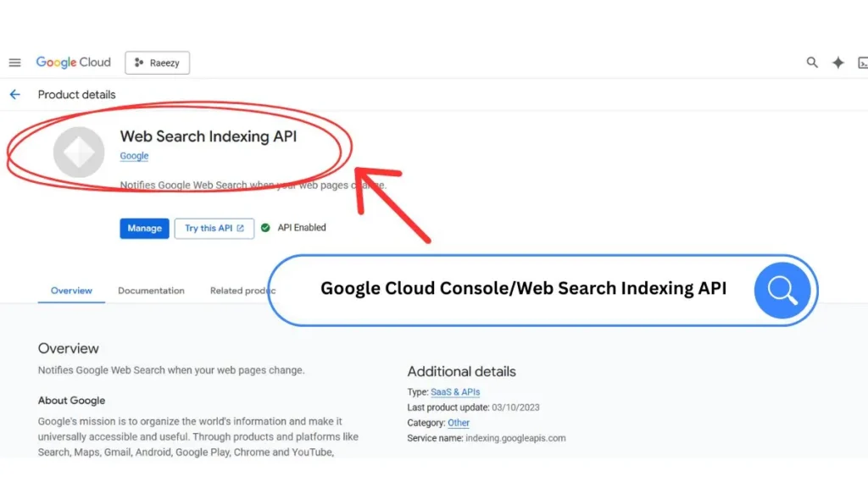The height and width of the screenshot is (488, 868).
Task: Open the hamburger navigation menu
Action: (15, 63)
